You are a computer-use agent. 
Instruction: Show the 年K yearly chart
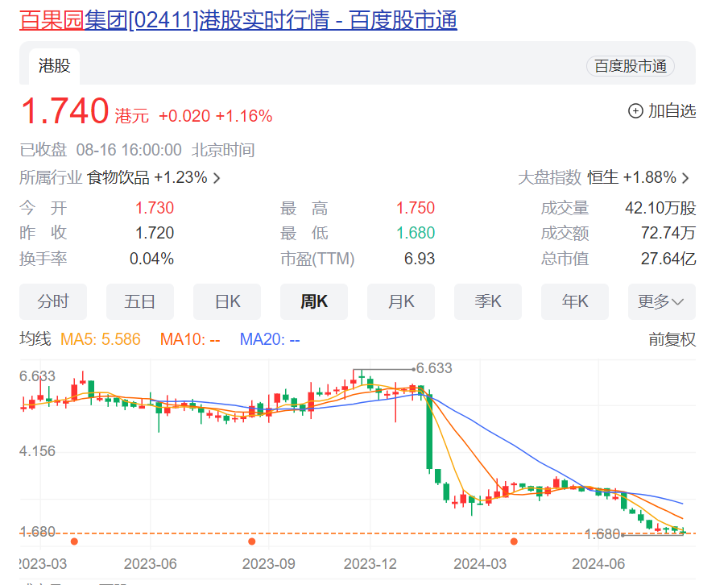575,301
